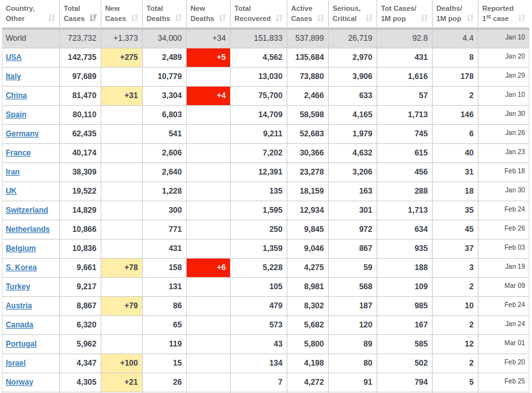Click the Total Cases descending sort icon

(x=93, y=18)
